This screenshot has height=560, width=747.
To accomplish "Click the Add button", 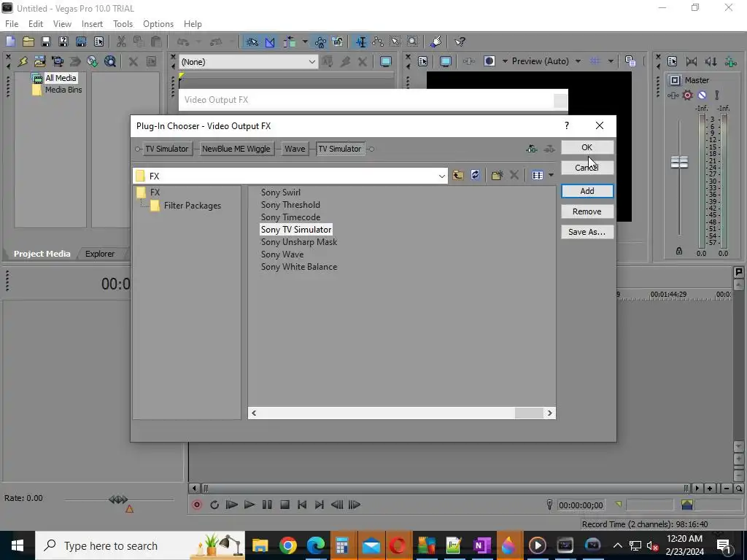I will (587, 191).
